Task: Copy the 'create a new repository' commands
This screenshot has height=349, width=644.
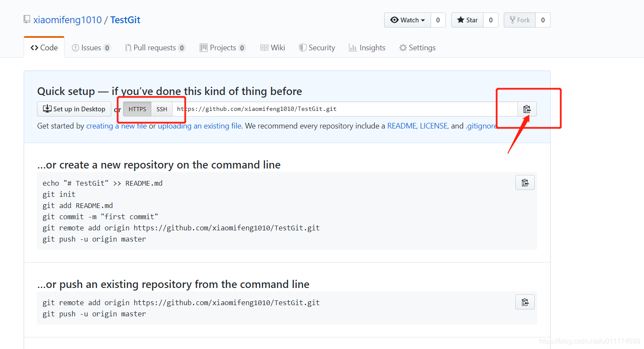Action: [525, 183]
